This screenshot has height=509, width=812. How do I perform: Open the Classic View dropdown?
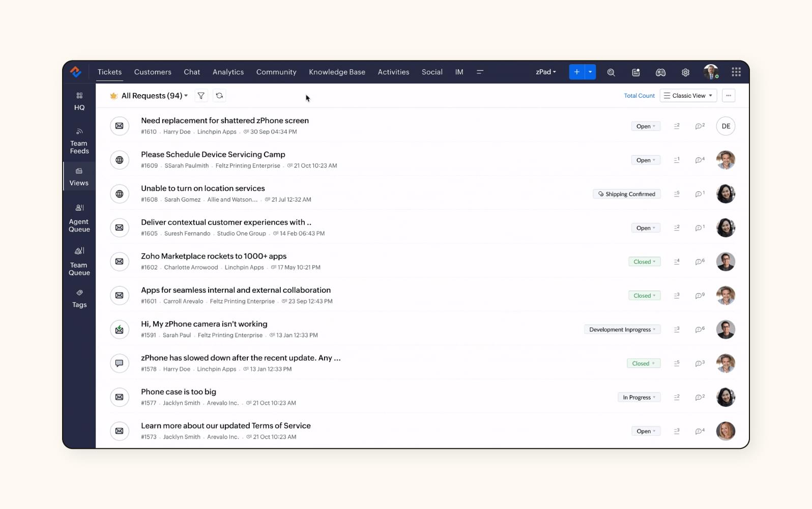pyautogui.click(x=688, y=96)
